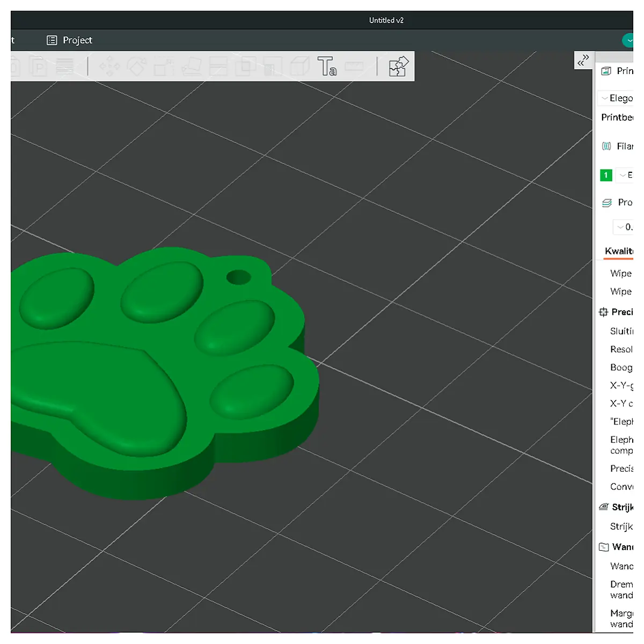Open the Assembly view puzzle icon
The height and width of the screenshot is (644, 644).
[x=398, y=67]
